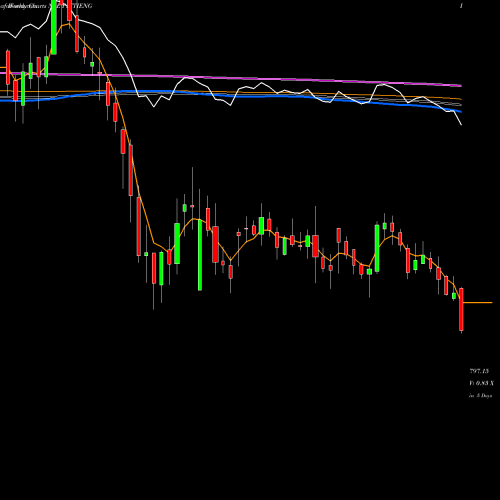The image size is (500, 500).
Task: Click the 797.15 price value
Action: click(x=479, y=371)
